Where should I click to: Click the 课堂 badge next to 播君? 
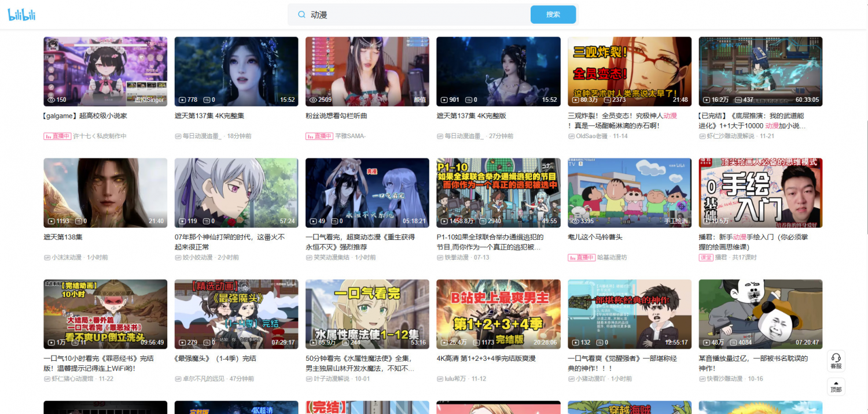pyautogui.click(x=705, y=258)
